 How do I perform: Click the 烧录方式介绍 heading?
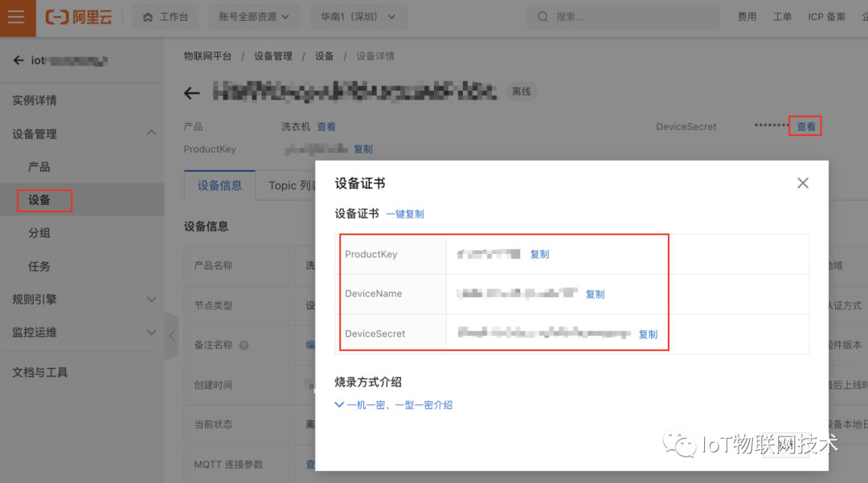pyautogui.click(x=368, y=382)
